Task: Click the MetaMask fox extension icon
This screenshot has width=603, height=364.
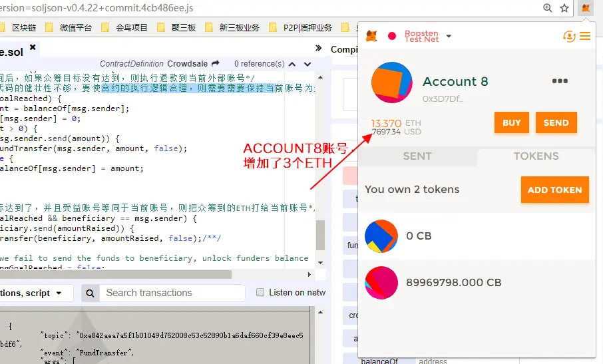Action: pyautogui.click(x=586, y=8)
